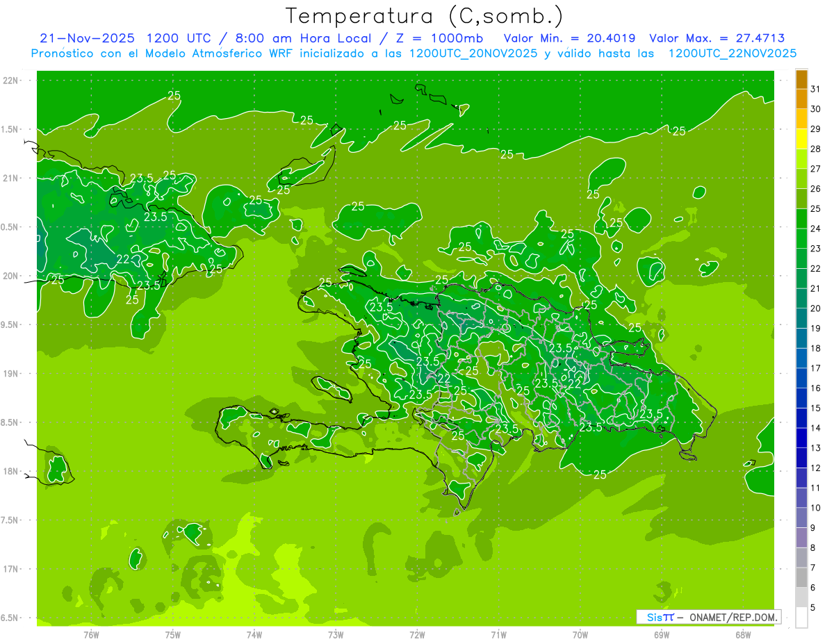
Task: Click the 71W longitude axis label
Action: pos(498,635)
